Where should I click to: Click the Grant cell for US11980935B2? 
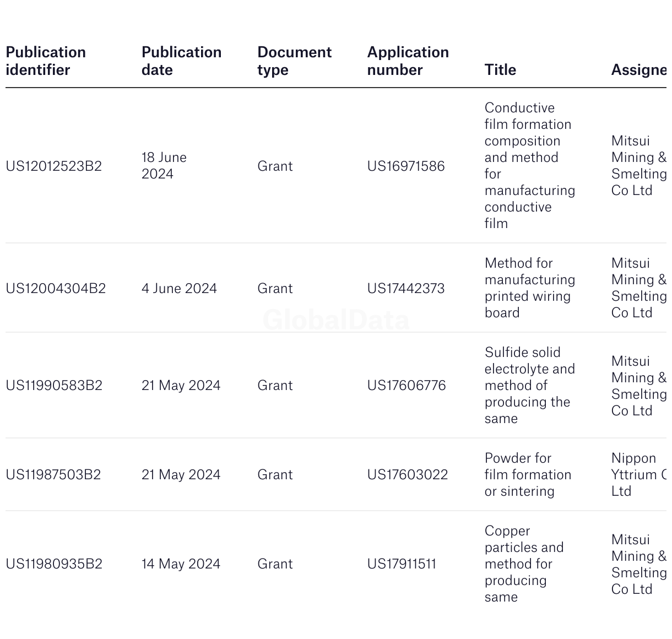click(275, 564)
